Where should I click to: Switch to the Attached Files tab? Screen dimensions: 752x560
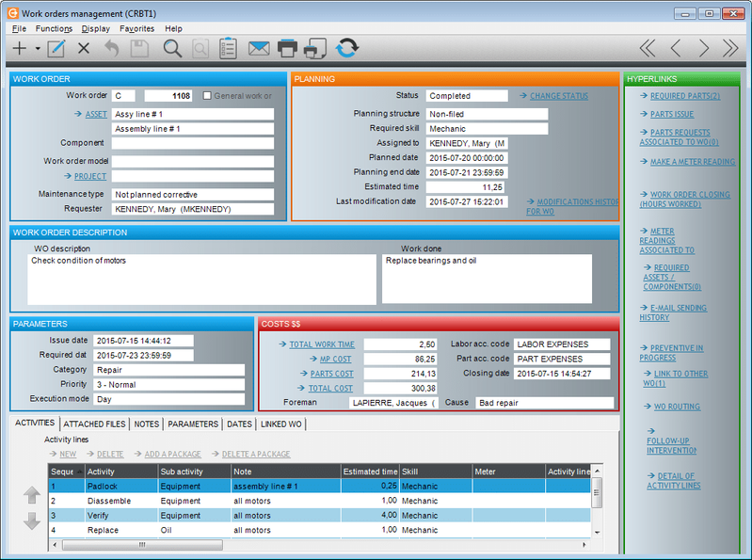95,424
